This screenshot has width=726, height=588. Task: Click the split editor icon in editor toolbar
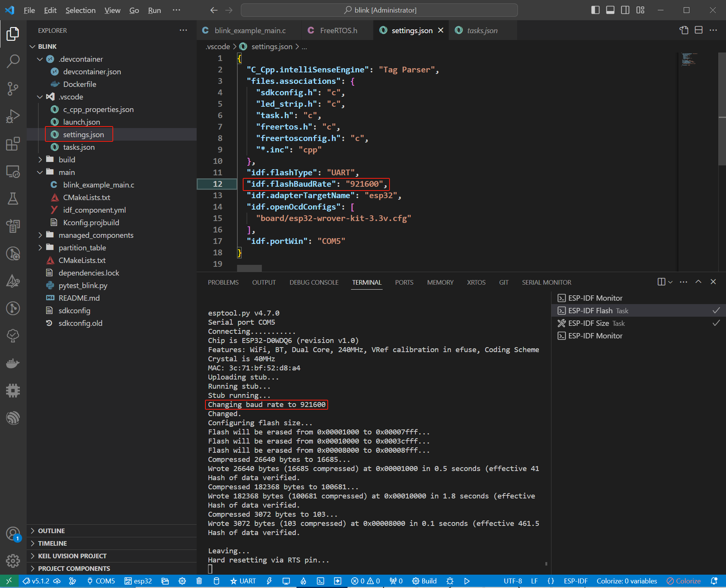pyautogui.click(x=699, y=30)
